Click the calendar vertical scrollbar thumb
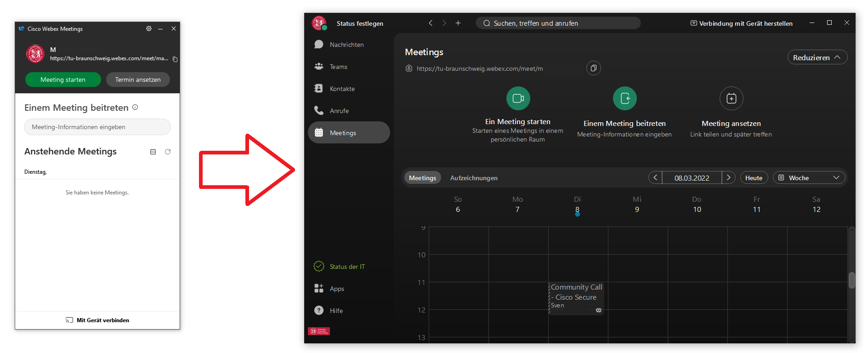This screenshot has width=868, height=353. click(851, 280)
